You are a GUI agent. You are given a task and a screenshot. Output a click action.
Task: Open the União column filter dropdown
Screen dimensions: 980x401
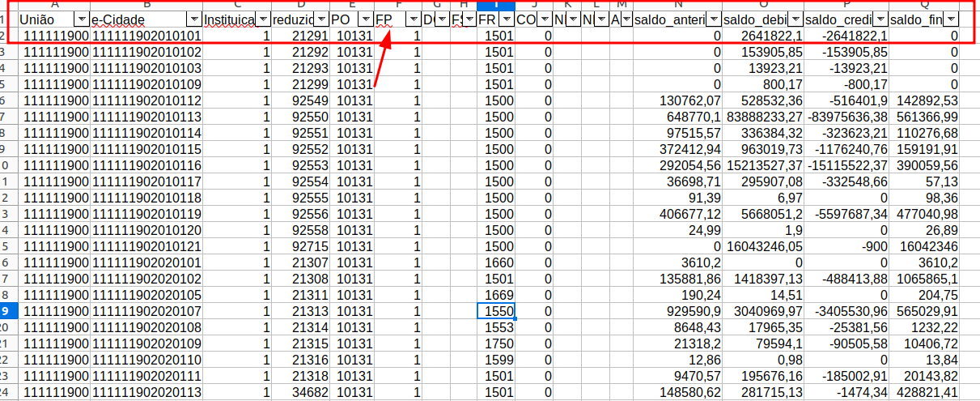tap(81, 19)
